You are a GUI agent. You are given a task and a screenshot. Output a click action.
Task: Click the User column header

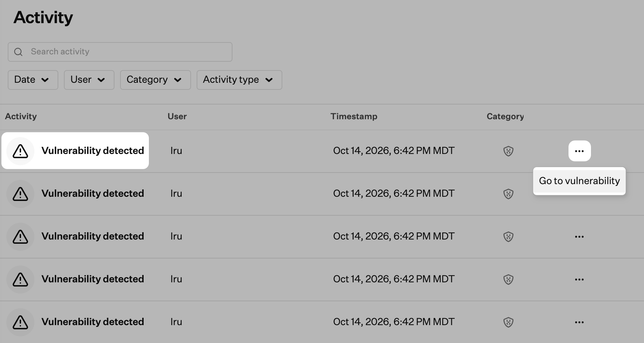(x=177, y=116)
